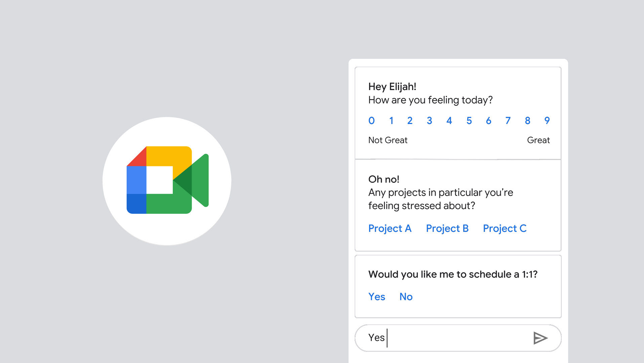Click the 'Oh no!' message heading
This screenshot has width=644, height=363.
[x=384, y=179]
